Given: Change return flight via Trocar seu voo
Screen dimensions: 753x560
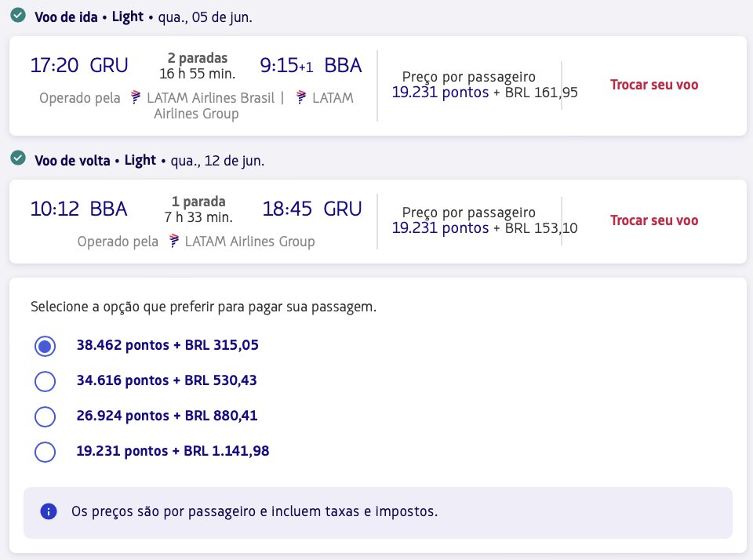Looking at the screenshot, I should coord(654,220).
